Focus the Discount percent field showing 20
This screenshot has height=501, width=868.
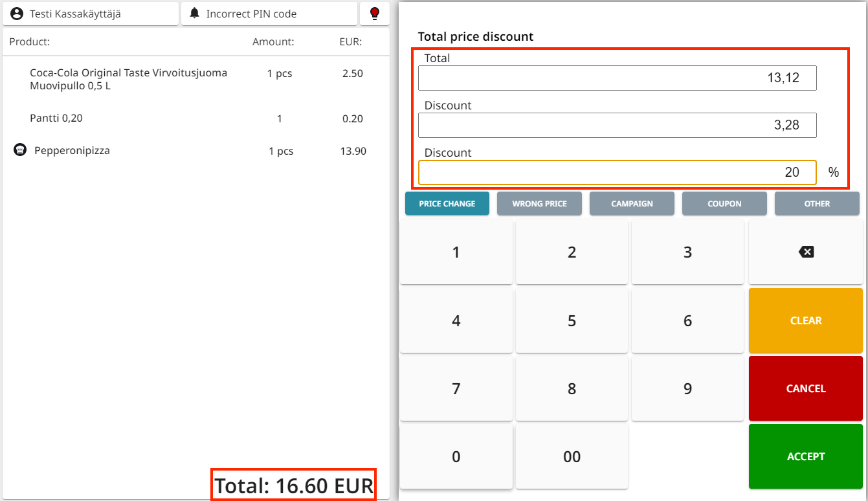617,173
